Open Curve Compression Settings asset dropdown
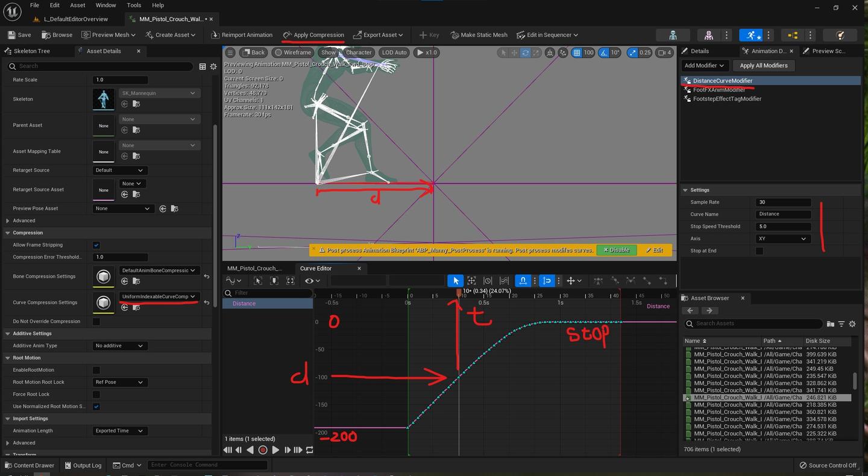This screenshot has width=868, height=476. point(159,296)
